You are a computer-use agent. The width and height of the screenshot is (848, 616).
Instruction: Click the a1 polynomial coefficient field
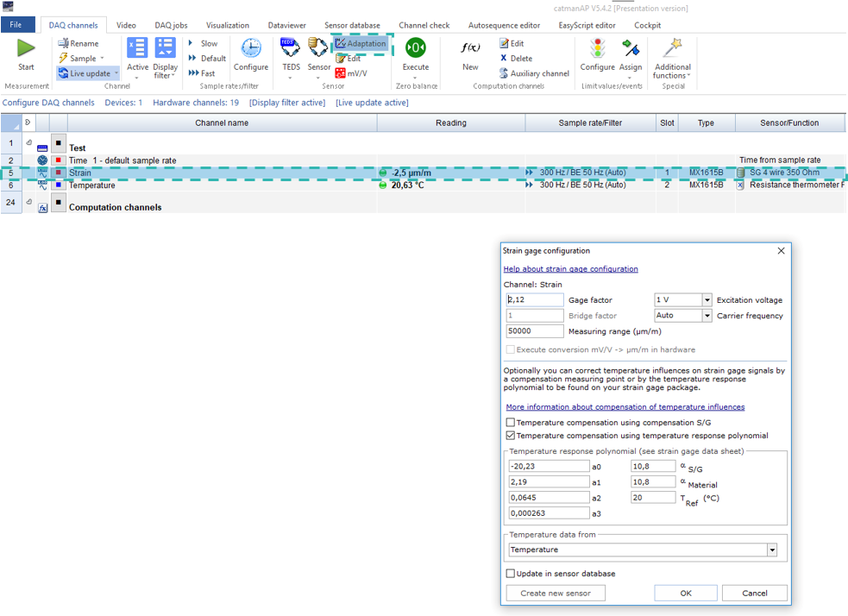[x=549, y=482]
